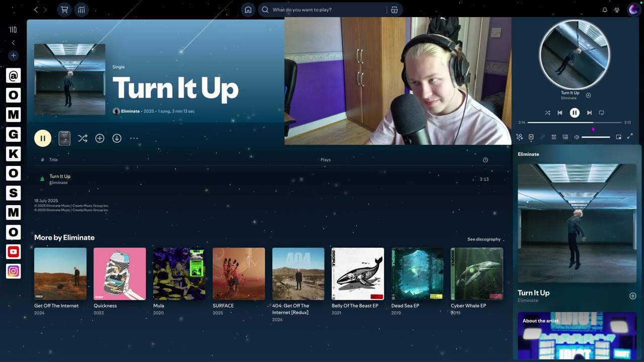The height and width of the screenshot is (362, 644).
Task: Skip to next track in player
Action: coord(589,113)
